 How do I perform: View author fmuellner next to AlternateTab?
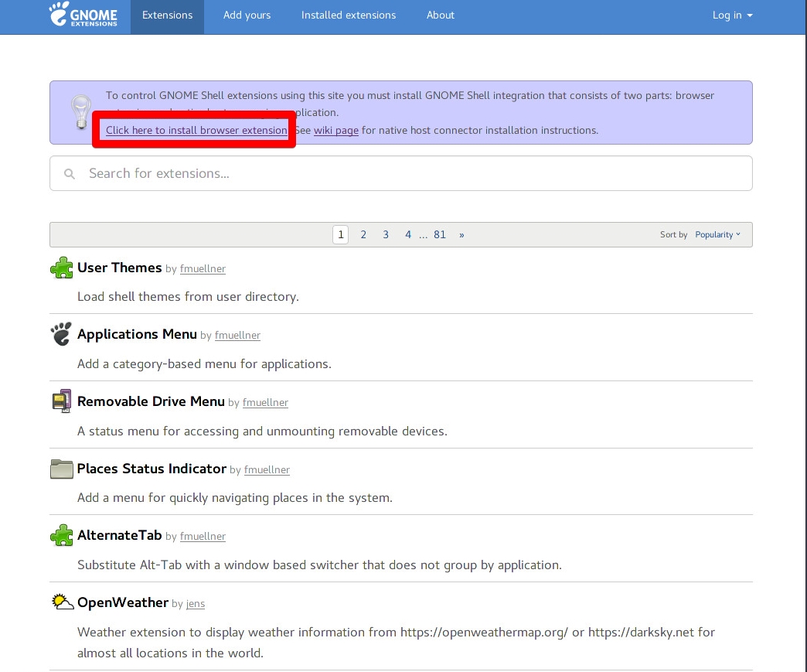click(x=203, y=537)
